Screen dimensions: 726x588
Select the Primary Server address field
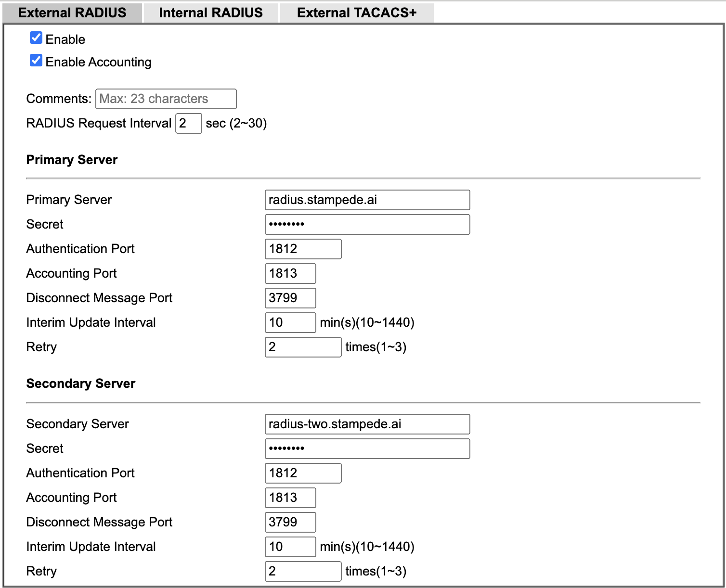367,200
